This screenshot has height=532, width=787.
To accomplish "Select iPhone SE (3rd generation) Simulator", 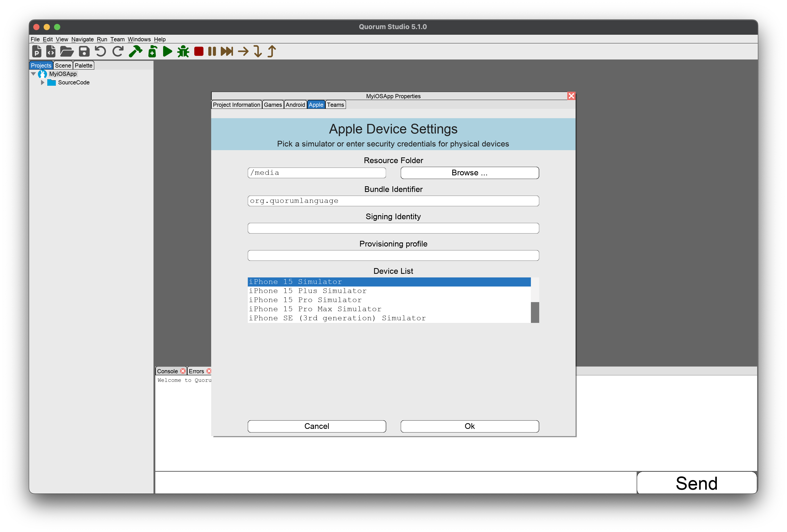I will coord(389,318).
